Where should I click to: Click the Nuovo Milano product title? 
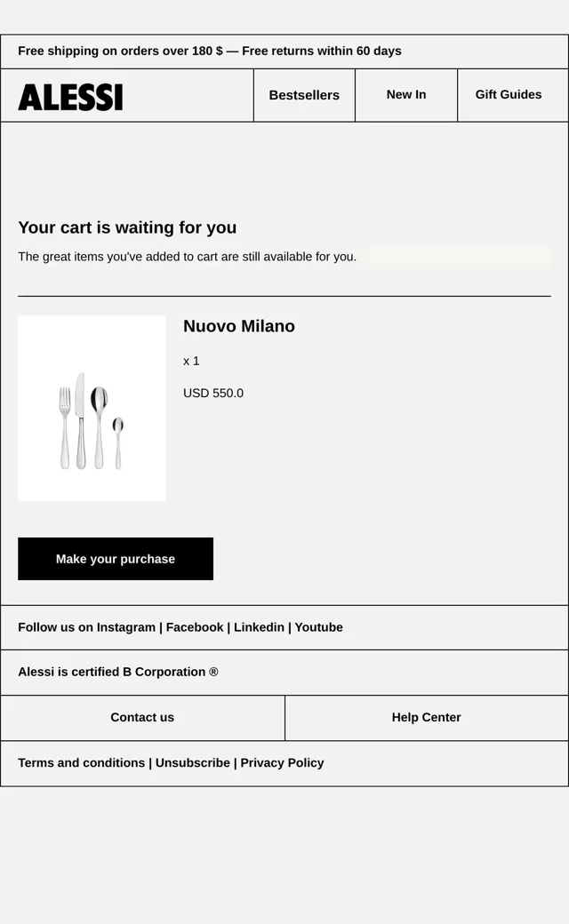239,326
